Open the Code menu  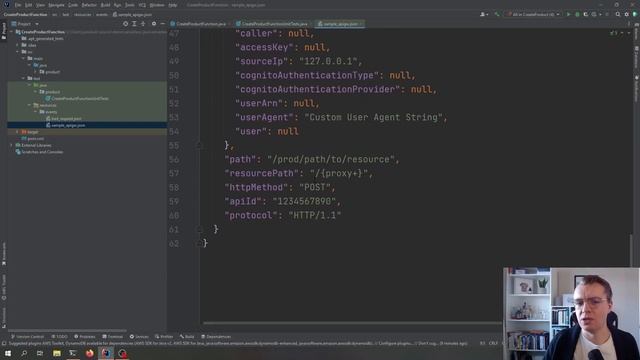(x=73, y=5)
